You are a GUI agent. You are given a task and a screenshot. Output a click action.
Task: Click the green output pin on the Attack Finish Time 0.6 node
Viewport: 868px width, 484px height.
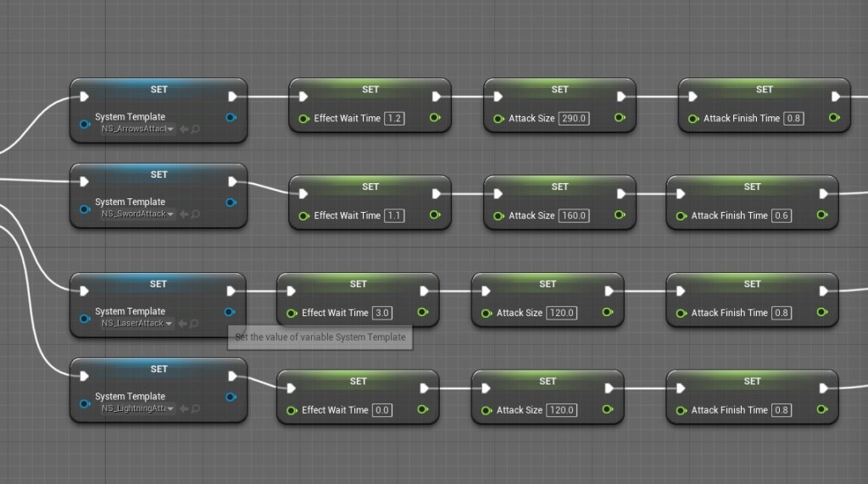pyautogui.click(x=821, y=215)
